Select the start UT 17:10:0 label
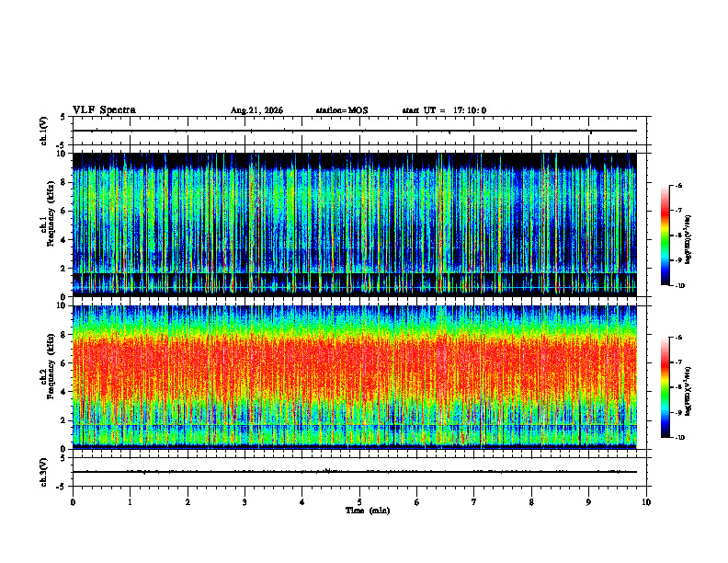 click(444, 110)
